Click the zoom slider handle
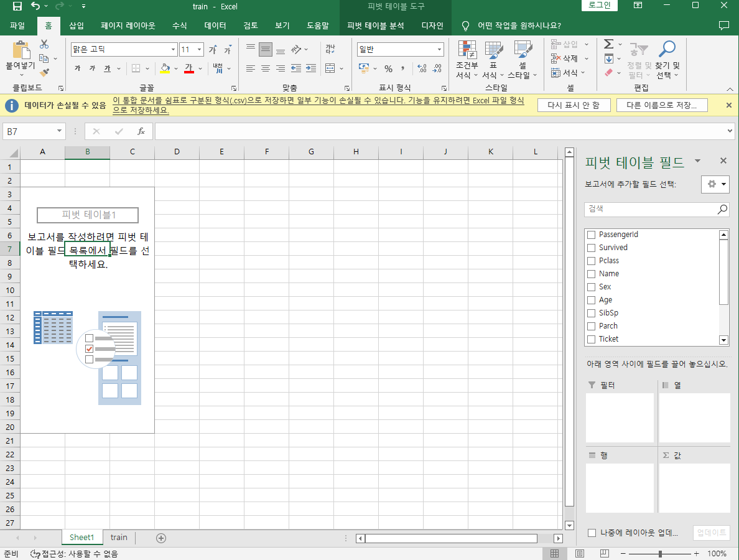The image size is (739, 560). click(x=660, y=553)
